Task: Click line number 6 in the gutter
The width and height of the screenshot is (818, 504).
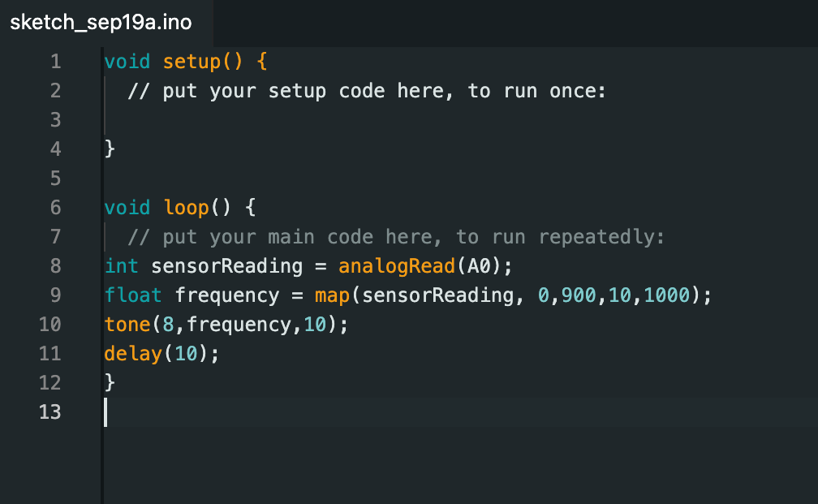Action: pos(55,208)
